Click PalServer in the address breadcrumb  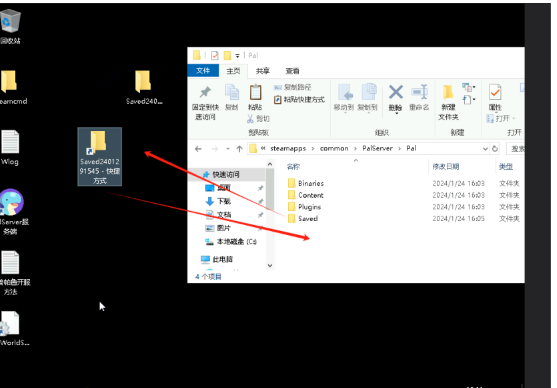pos(377,149)
